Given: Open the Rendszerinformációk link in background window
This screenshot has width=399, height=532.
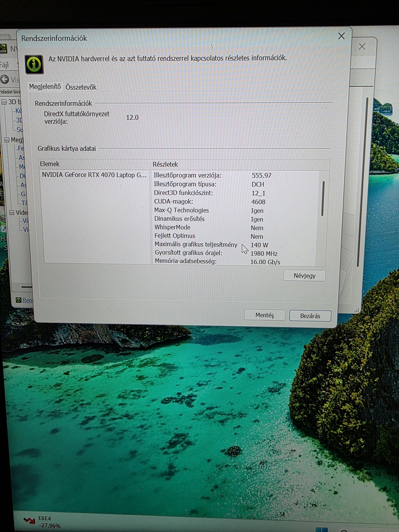Looking at the screenshot, I should [x=27, y=300].
